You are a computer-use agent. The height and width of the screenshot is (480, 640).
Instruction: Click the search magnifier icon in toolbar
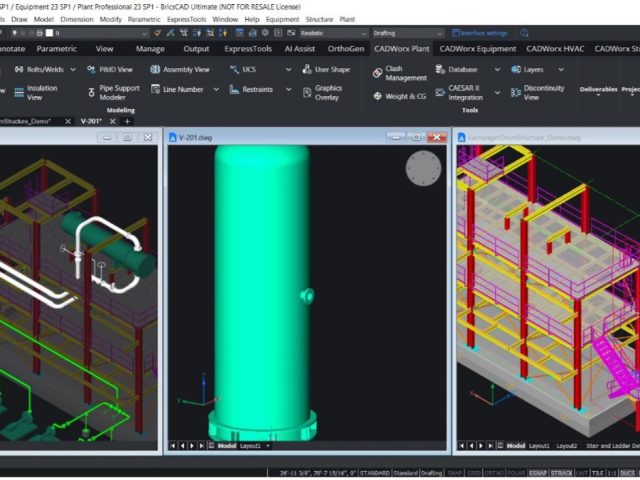coord(524,33)
